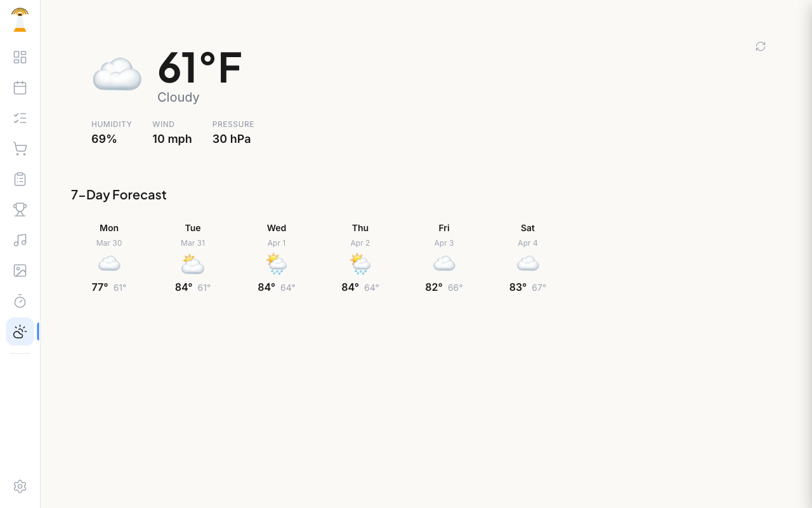Open the Music section in sidebar
Viewport: 812px width, 508px height.
coord(20,240)
